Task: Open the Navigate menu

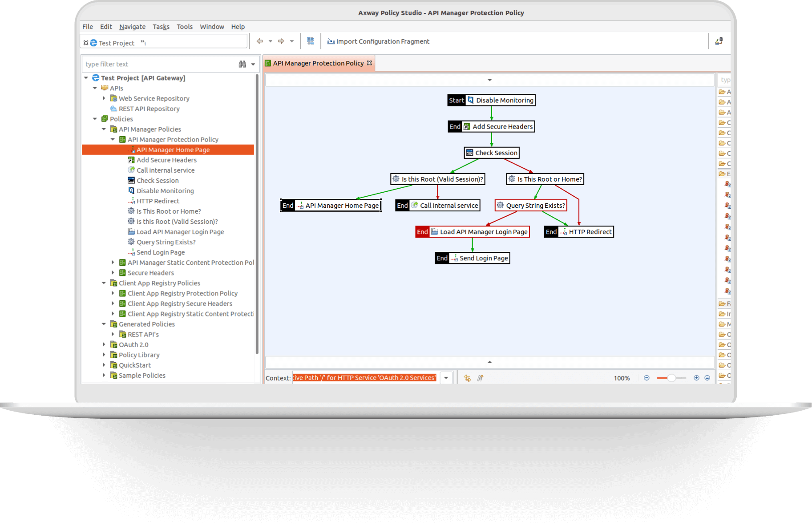Action: coord(132,27)
